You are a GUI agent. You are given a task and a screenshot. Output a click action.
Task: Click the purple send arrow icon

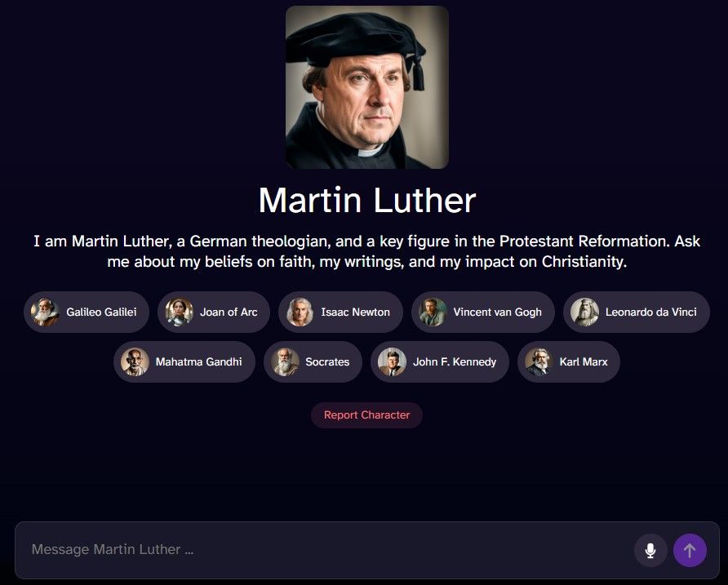click(690, 550)
